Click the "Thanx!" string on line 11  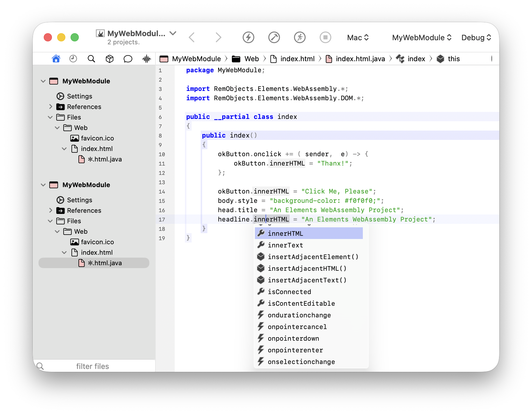pyautogui.click(x=333, y=163)
